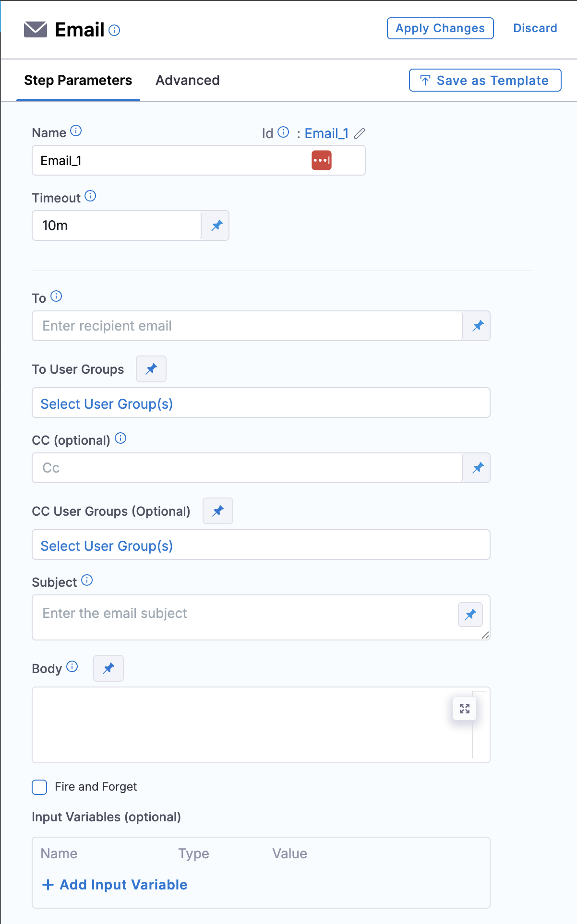
Task: Show the info tooltip for Subject
Action: 87,580
